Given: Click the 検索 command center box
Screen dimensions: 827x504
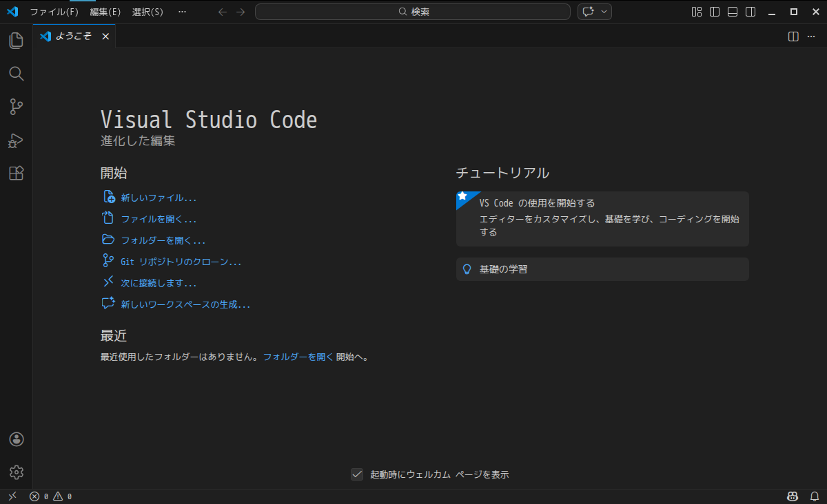Looking at the screenshot, I should click(413, 12).
